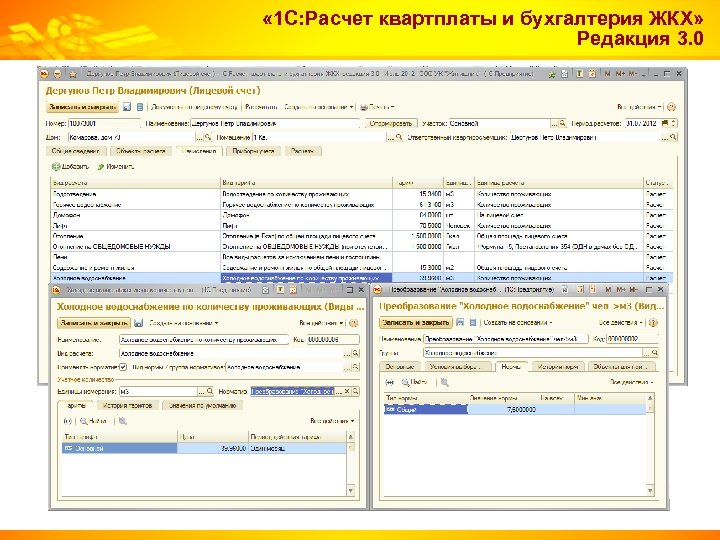Click magnifier icon next to Норматив field
This screenshot has height=540, width=720.
pyautogui.click(x=355, y=391)
